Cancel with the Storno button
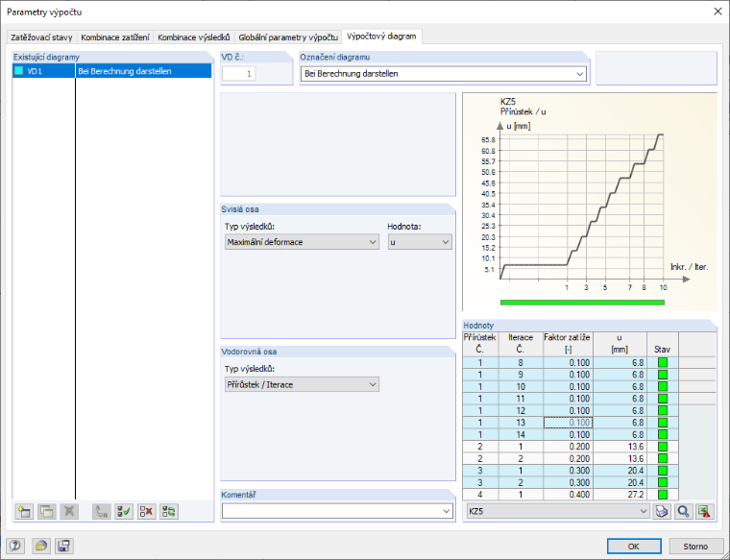The width and height of the screenshot is (730, 560). click(x=695, y=546)
